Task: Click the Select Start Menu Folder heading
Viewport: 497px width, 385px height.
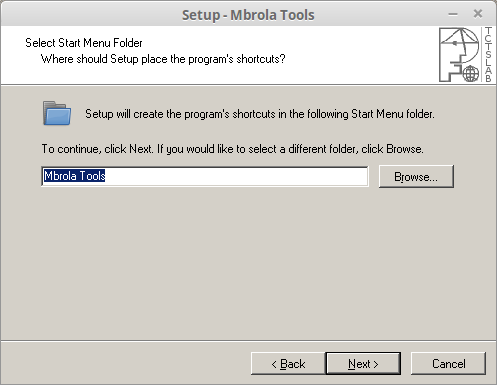Action: tap(84, 43)
